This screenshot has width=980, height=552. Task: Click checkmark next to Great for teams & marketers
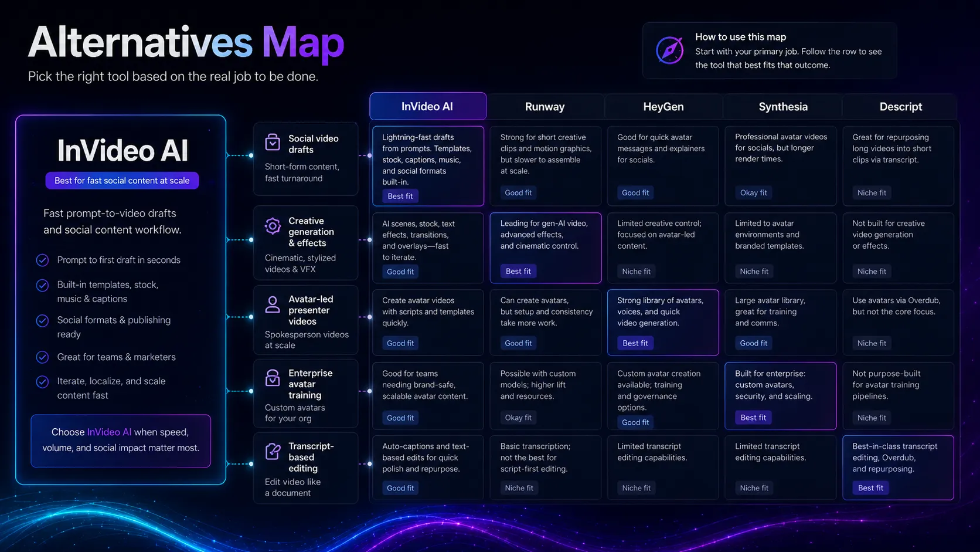[42, 357]
